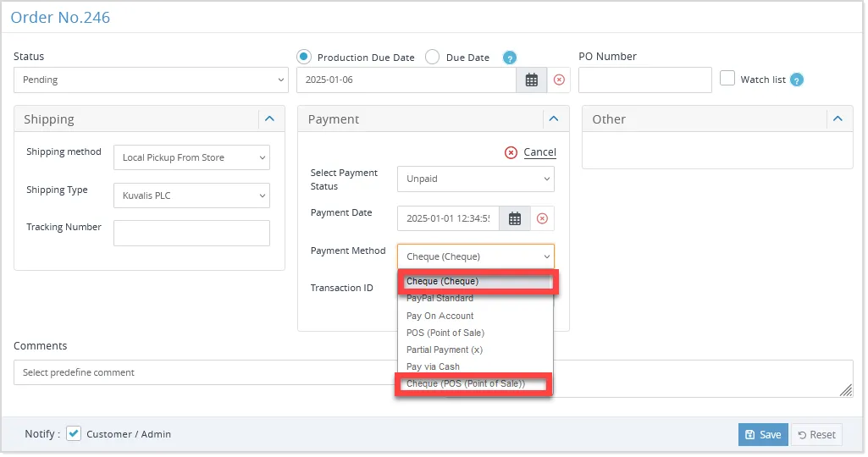Collapse the Other panel

point(838,119)
